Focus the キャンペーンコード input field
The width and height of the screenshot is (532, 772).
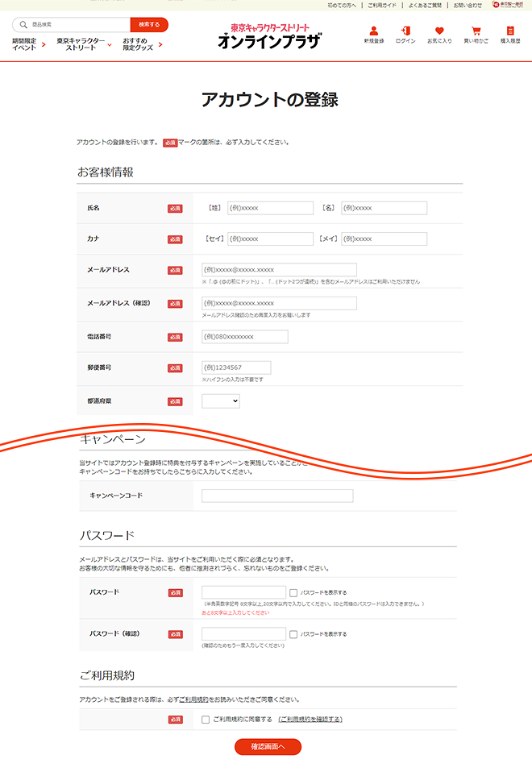[277, 496]
